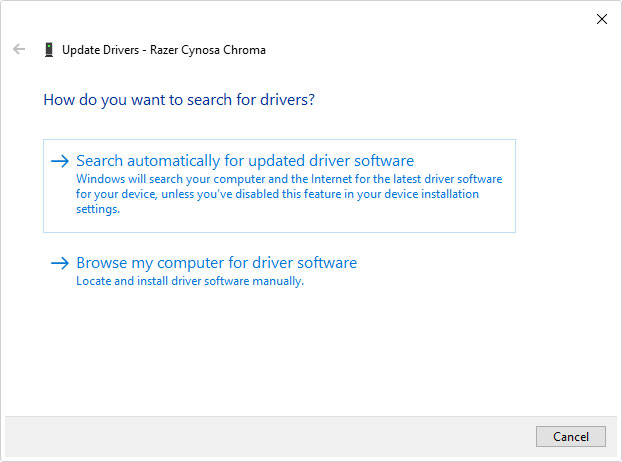Click the back arrow in the dialog header

pyautogui.click(x=19, y=49)
